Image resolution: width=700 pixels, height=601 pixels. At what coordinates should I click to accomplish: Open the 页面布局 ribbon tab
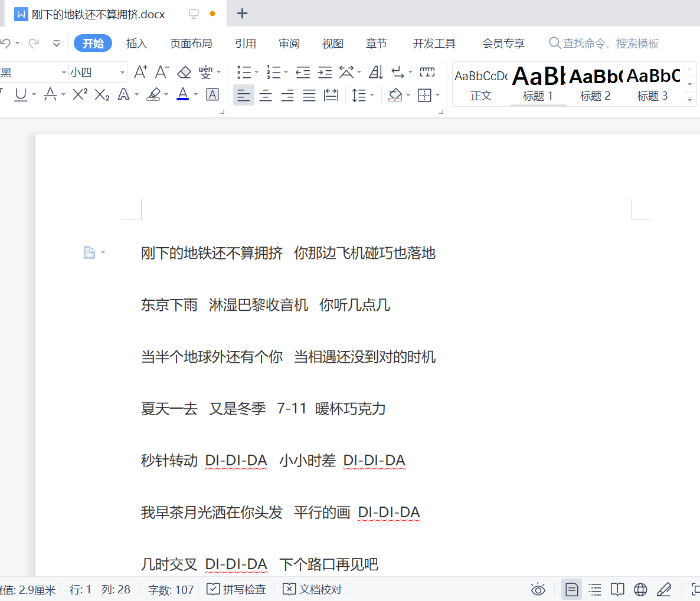[x=191, y=43]
